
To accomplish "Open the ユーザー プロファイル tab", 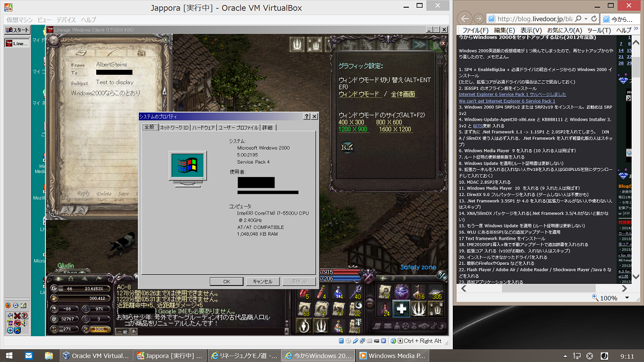I will [x=238, y=127].
